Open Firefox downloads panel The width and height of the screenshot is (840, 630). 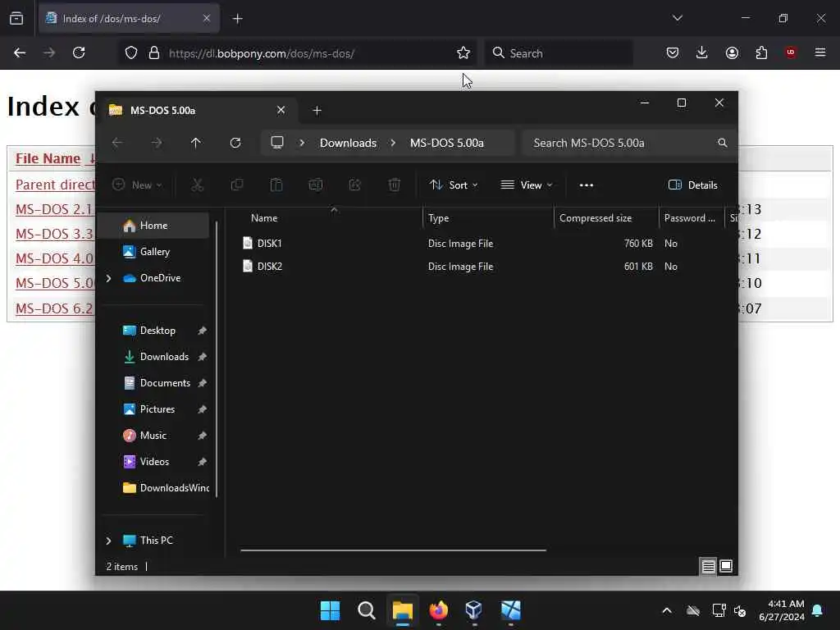tap(702, 52)
